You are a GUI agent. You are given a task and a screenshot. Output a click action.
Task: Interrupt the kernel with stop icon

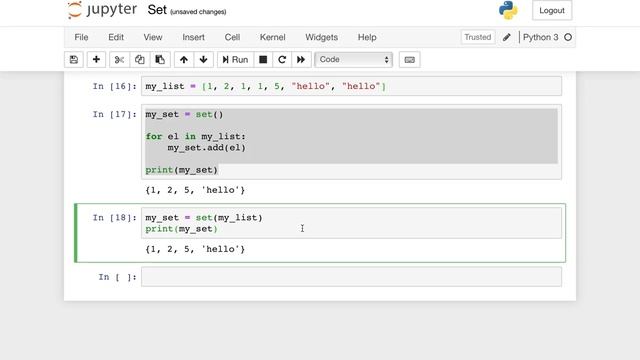263,60
